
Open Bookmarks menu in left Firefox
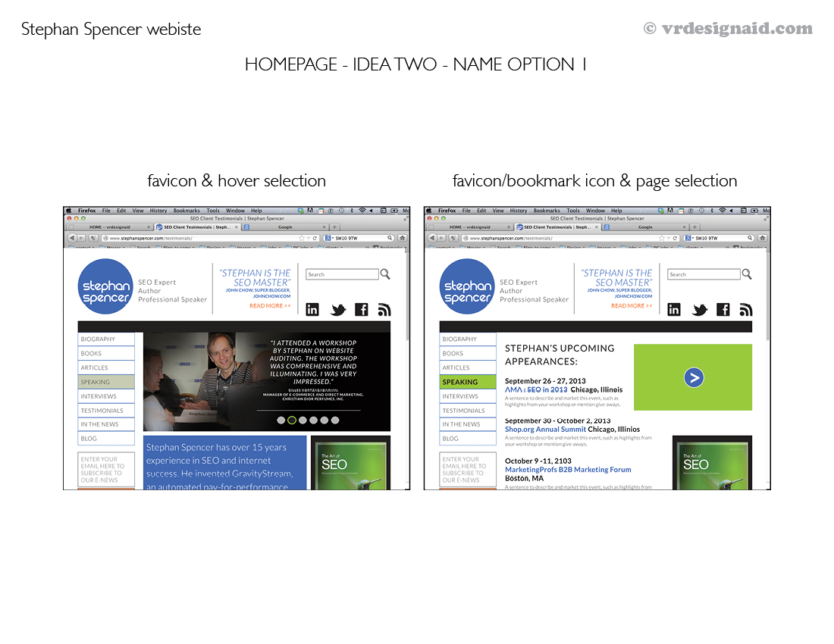tap(187, 211)
